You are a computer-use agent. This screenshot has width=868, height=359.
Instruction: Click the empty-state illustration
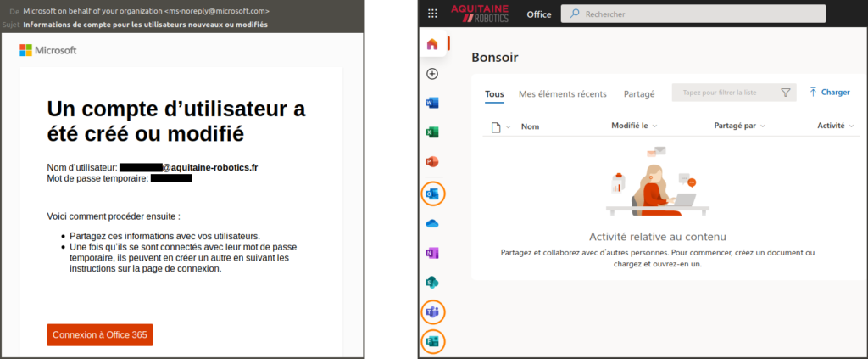click(657, 181)
